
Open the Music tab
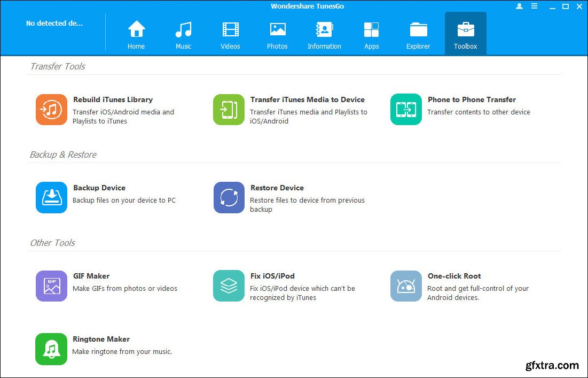coord(183,35)
